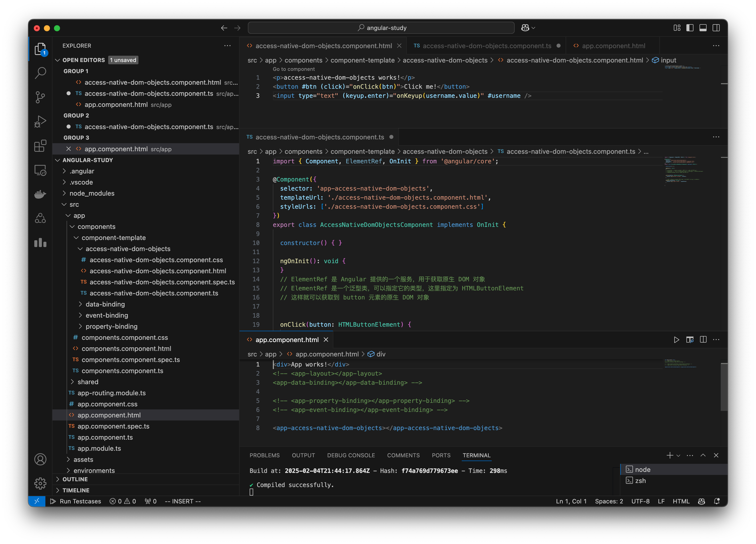Open notifications via the status bar bell
Image resolution: width=756 pixels, height=544 pixels.
coord(717,501)
